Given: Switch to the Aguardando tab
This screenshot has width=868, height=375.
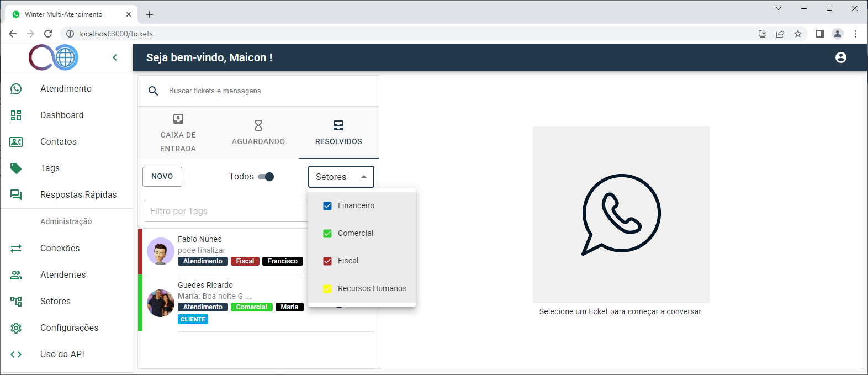Looking at the screenshot, I should [258, 133].
